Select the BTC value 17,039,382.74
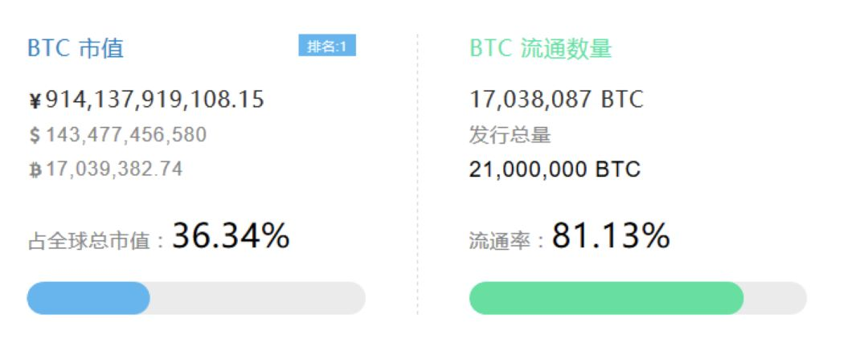868x339 pixels. tap(114, 169)
